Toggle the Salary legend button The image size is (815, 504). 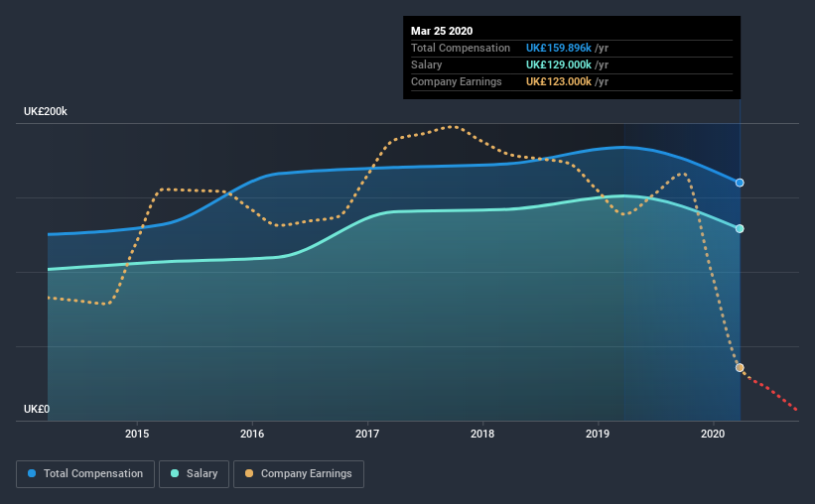194,474
